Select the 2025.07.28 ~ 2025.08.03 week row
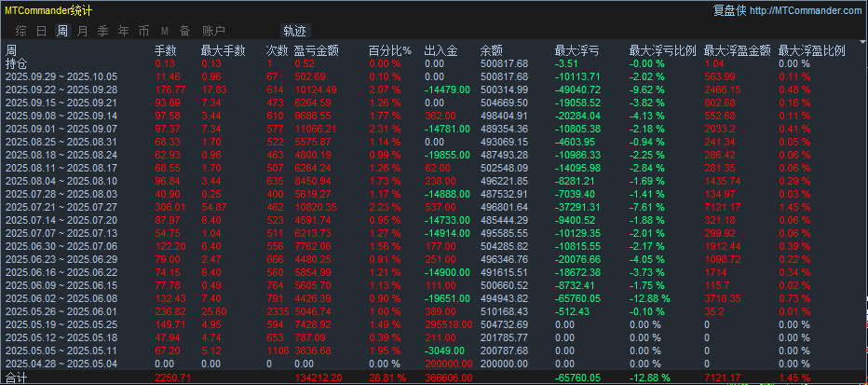The height and width of the screenshot is (385, 868). coord(434,194)
